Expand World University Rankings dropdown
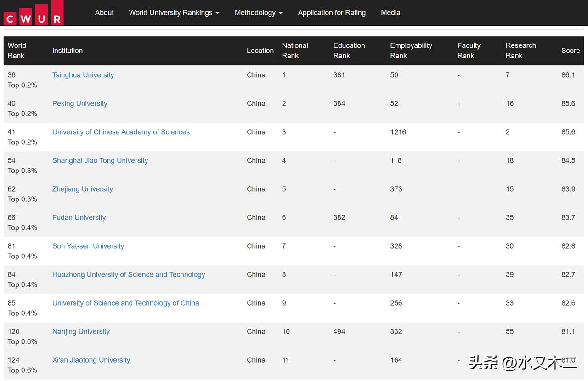The image size is (588, 381). coord(174,13)
